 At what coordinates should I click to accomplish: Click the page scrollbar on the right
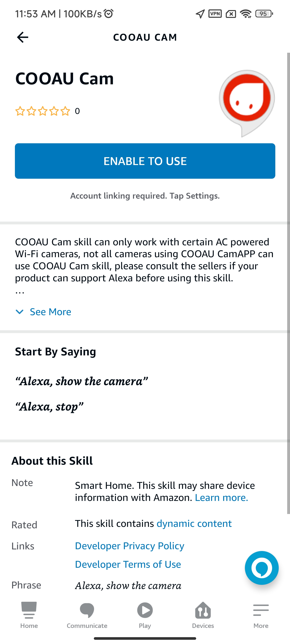tap(288, 283)
